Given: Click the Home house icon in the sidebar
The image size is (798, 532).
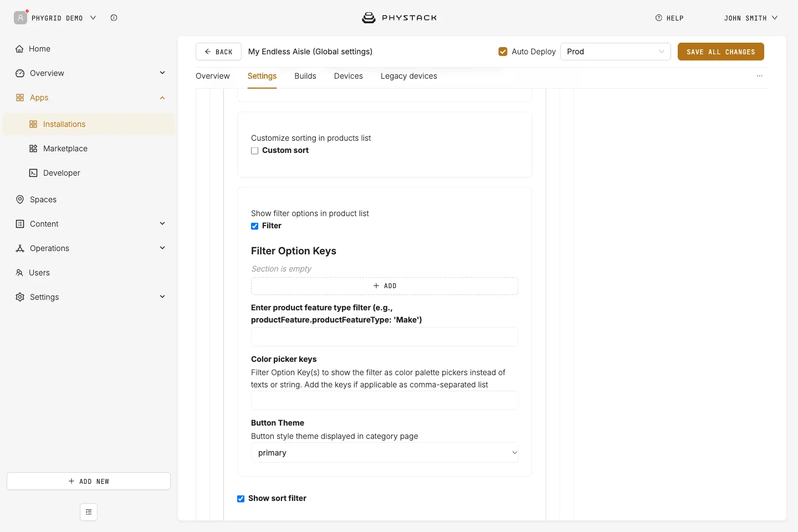Looking at the screenshot, I should point(20,49).
